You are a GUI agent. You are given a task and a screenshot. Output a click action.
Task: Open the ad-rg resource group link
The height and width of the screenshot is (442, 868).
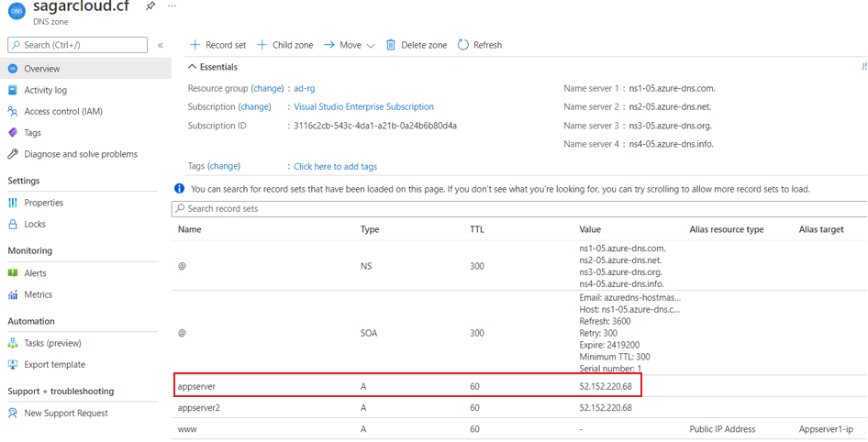[x=304, y=89]
